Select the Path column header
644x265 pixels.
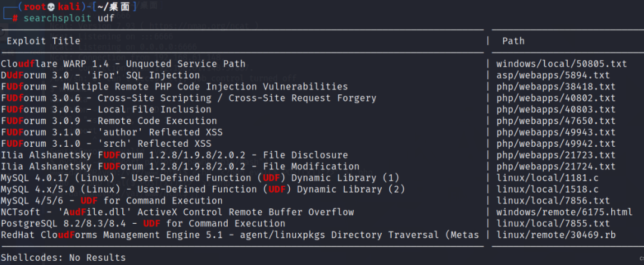[x=513, y=41]
